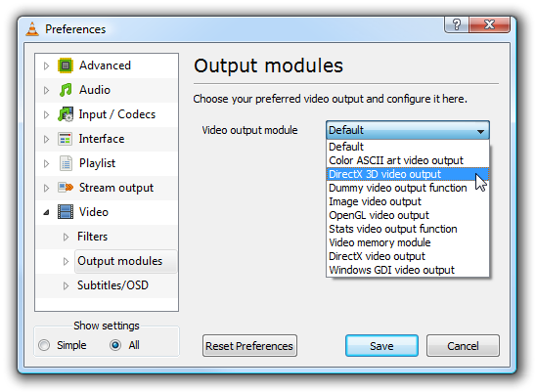Viewport: 536px width, 392px height.
Task: Collapse the Video tree node
Action: (x=47, y=212)
